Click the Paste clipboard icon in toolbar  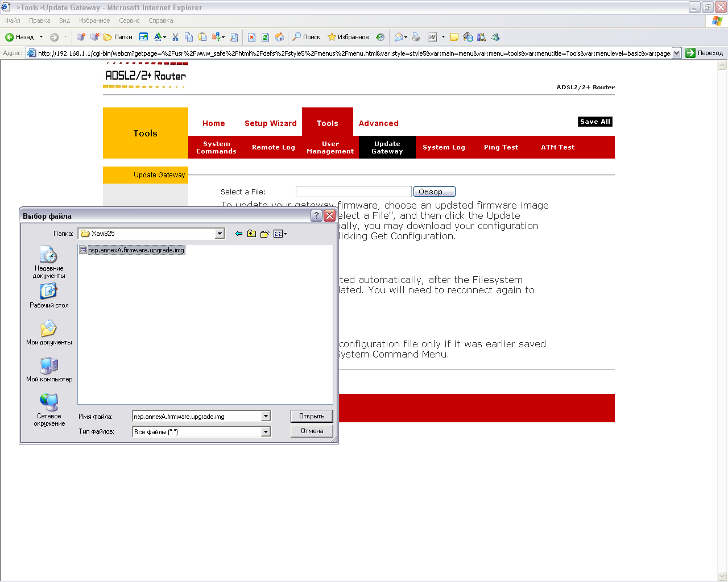(202, 37)
